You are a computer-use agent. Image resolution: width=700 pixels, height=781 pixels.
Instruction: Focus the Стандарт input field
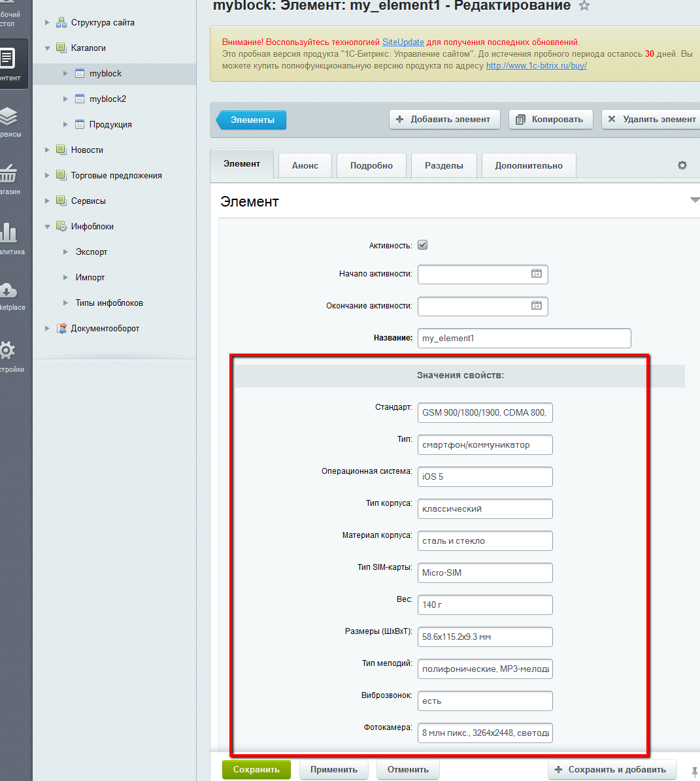click(485, 412)
